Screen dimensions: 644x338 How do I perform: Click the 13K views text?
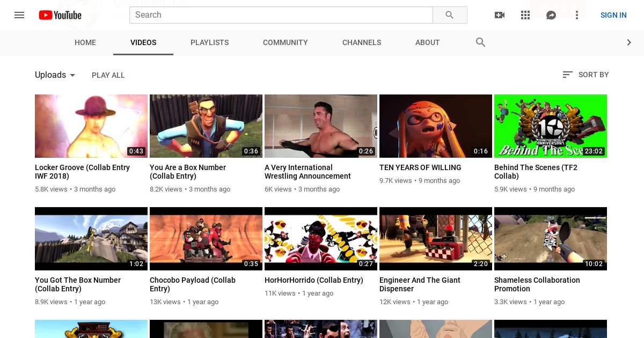(x=165, y=302)
